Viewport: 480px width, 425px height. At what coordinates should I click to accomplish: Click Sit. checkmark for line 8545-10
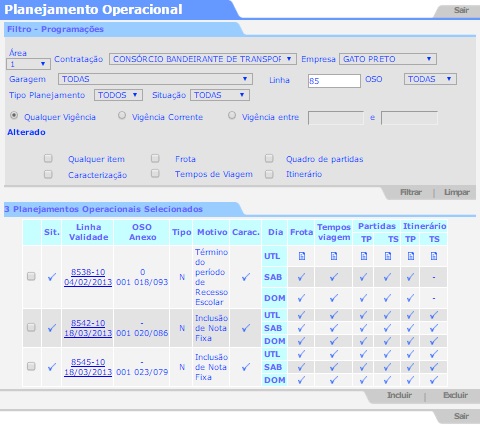click(x=52, y=367)
